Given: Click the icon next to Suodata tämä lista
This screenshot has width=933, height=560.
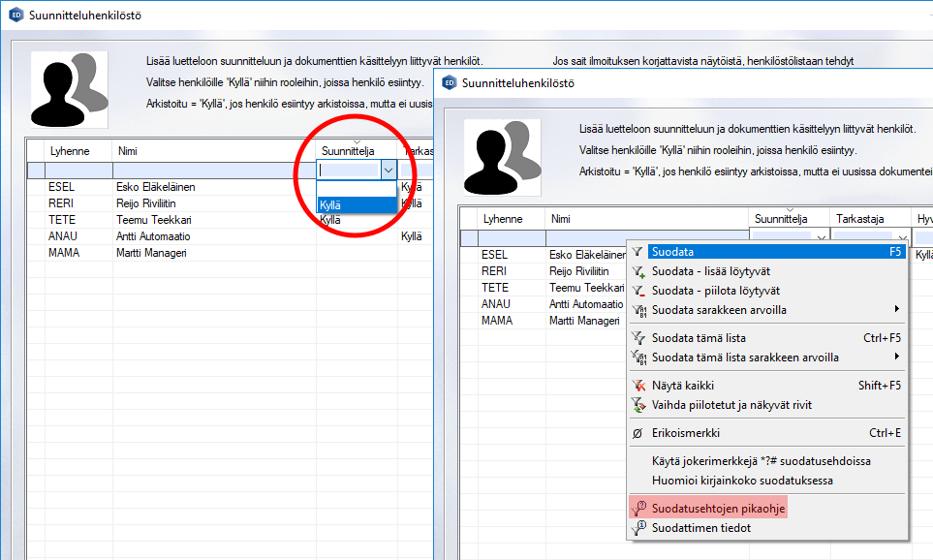Looking at the screenshot, I should click(638, 338).
